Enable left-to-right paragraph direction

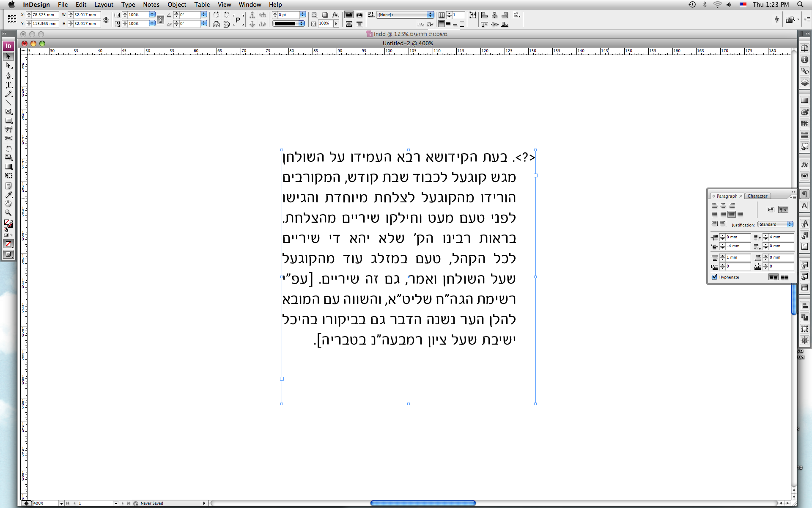(x=771, y=210)
